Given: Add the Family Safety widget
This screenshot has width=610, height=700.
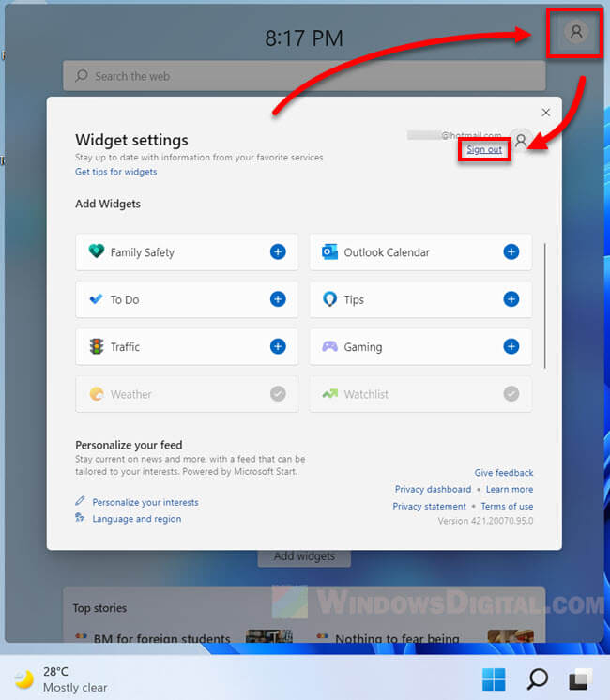Looking at the screenshot, I should tap(278, 251).
